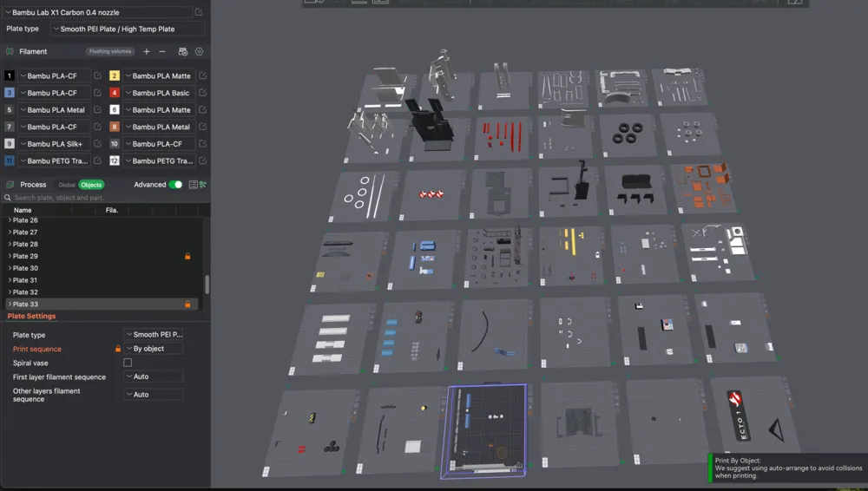
Task: Edit filament 4 Bambu PLA Basic preset
Action: (x=202, y=93)
